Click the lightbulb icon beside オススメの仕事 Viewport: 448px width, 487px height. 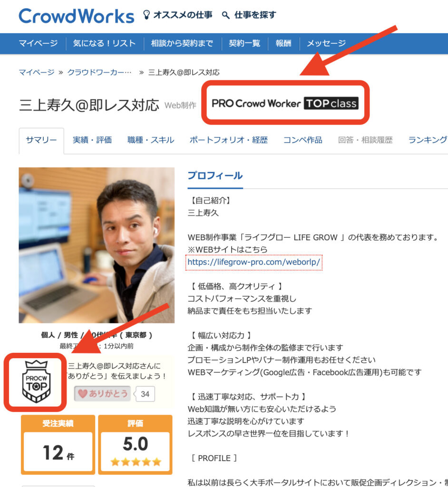146,15
